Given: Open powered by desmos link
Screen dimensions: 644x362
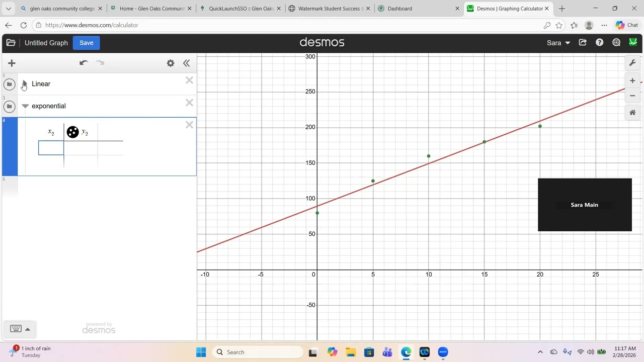Looking at the screenshot, I should pos(99,328).
